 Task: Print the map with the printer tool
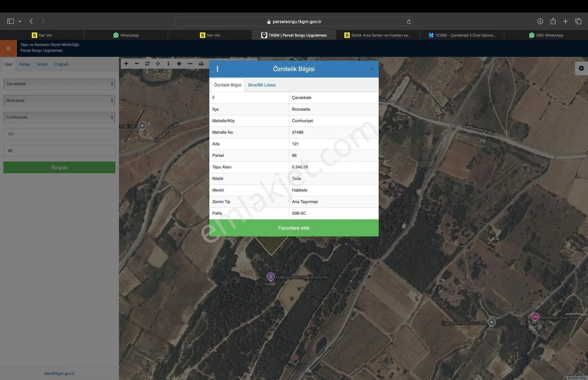(201, 64)
